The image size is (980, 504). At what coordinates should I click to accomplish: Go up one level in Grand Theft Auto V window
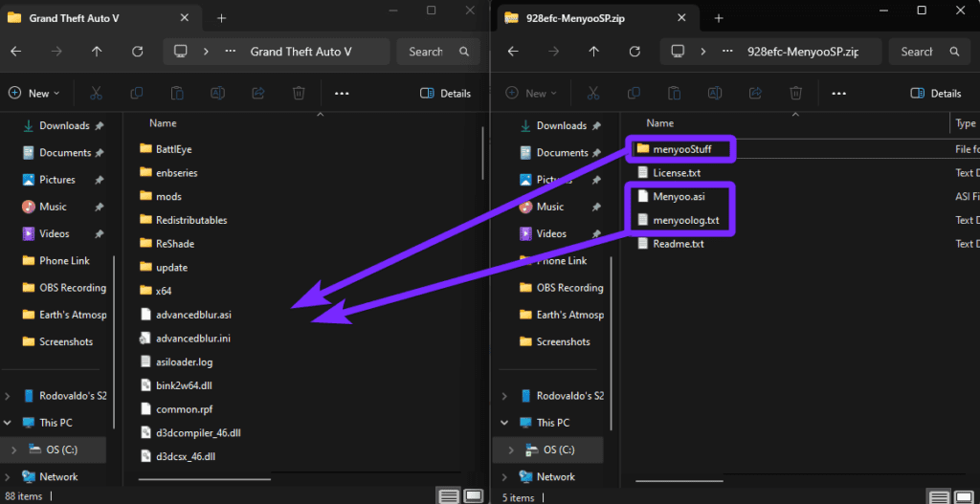[97, 52]
